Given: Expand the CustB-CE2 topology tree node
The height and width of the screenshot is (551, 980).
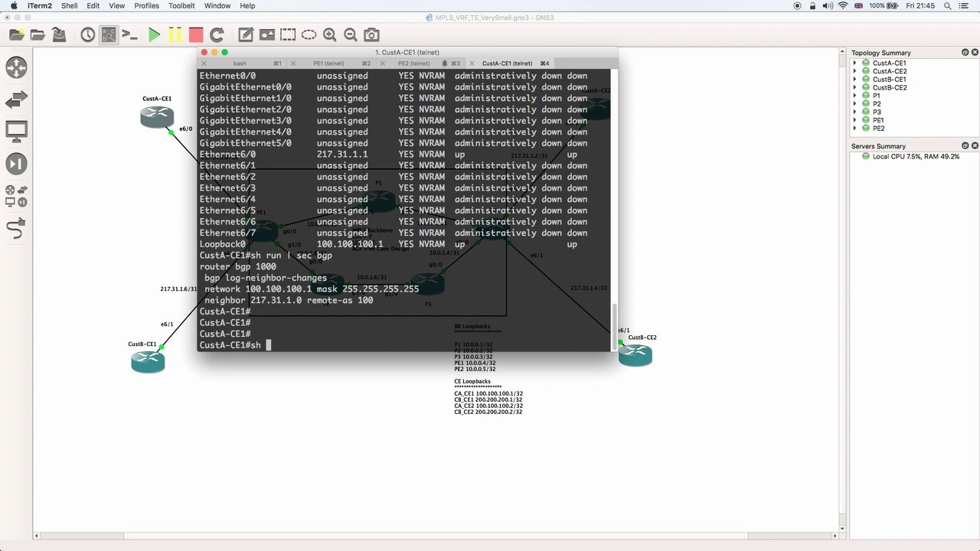Looking at the screenshot, I should pos(855,88).
